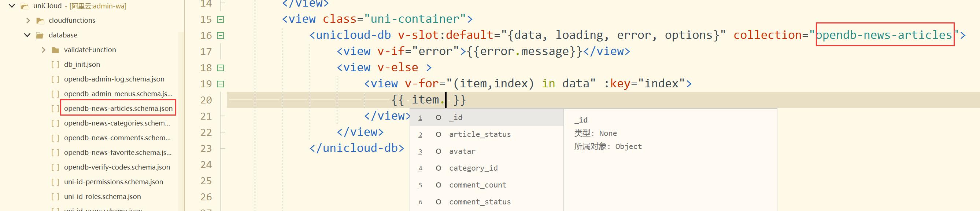Select the uniCloud folder icon
980x211 pixels.
tap(25, 6)
